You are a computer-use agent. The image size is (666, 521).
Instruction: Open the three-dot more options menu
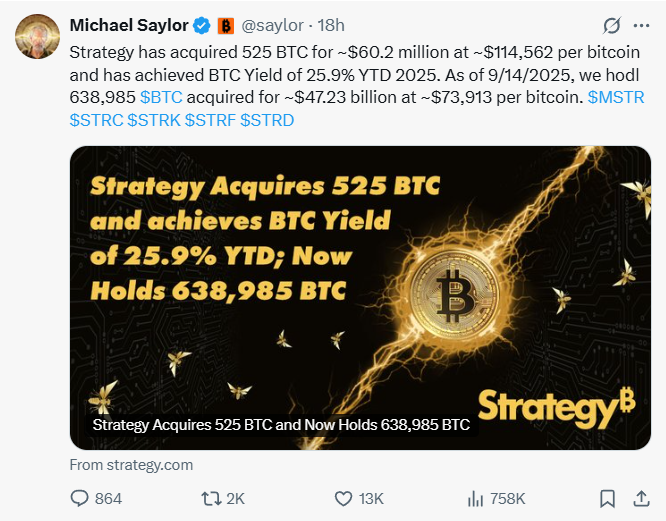[641, 25]
